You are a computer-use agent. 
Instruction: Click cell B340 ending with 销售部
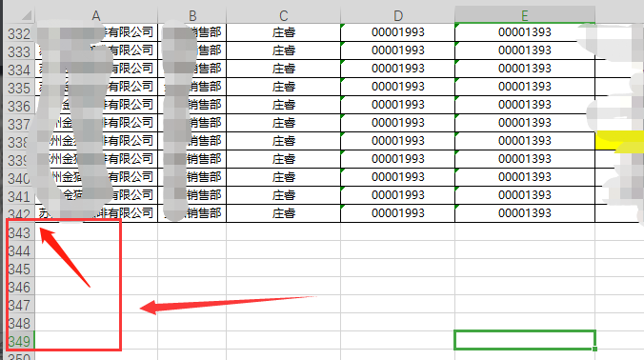(x=192, y=177)
